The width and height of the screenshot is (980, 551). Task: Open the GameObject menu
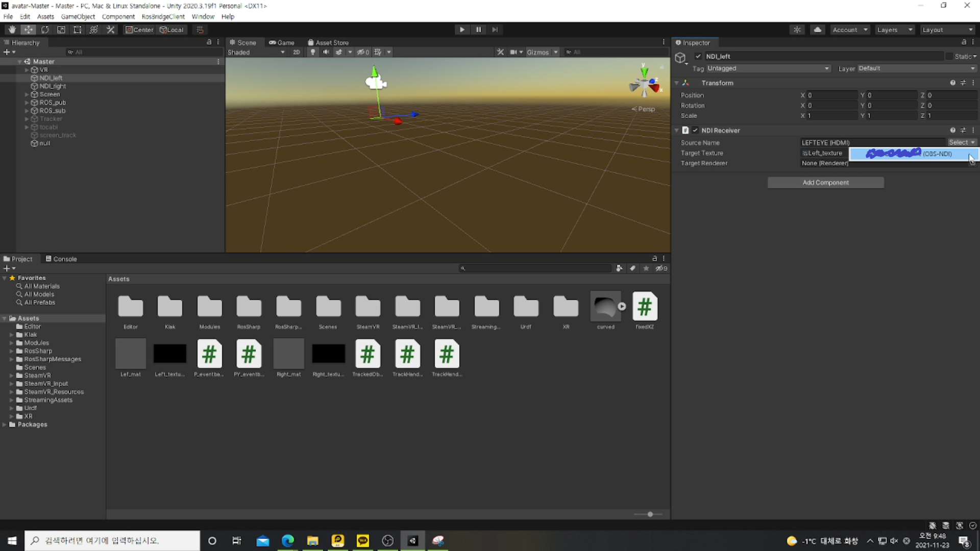point(78,16)
